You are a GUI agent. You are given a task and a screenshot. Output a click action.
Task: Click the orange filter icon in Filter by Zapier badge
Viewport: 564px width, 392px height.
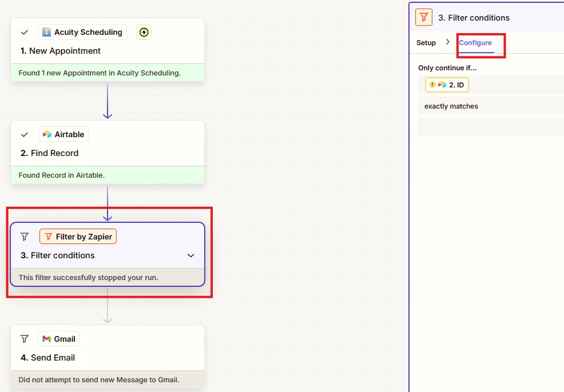[x=49, y=237]
